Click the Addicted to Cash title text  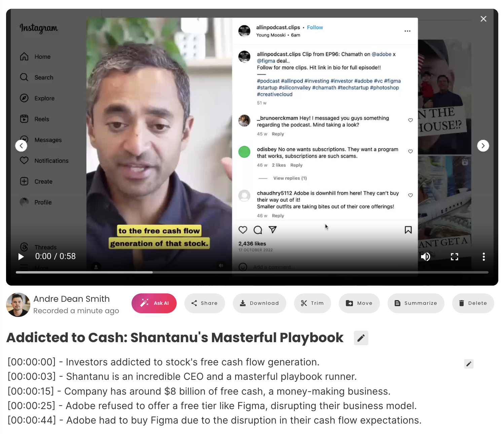pos(175,337)
